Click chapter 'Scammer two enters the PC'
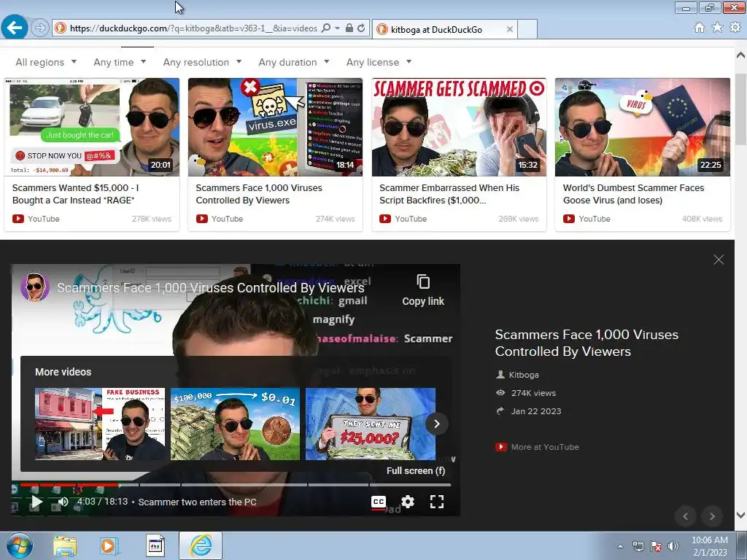747x560 pixels. coord(197,502)
